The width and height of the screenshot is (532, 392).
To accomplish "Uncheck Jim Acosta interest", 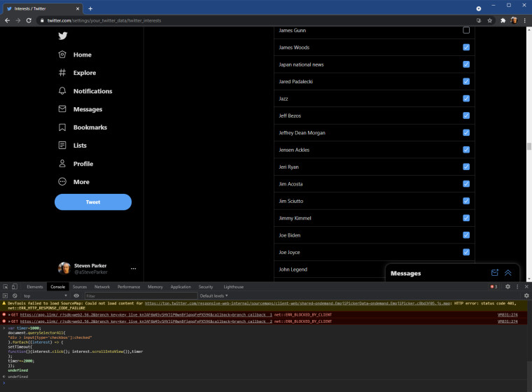I will tap(466, 183).
